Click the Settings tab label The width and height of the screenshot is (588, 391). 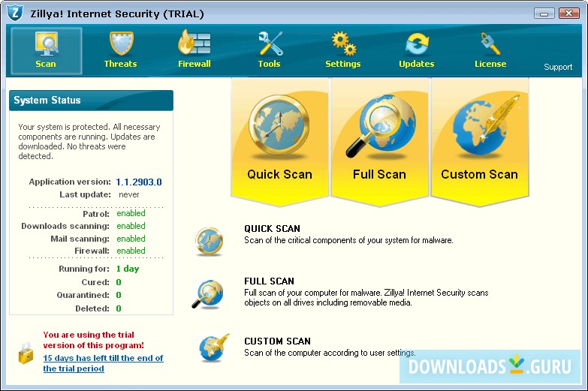coord(342,64)
